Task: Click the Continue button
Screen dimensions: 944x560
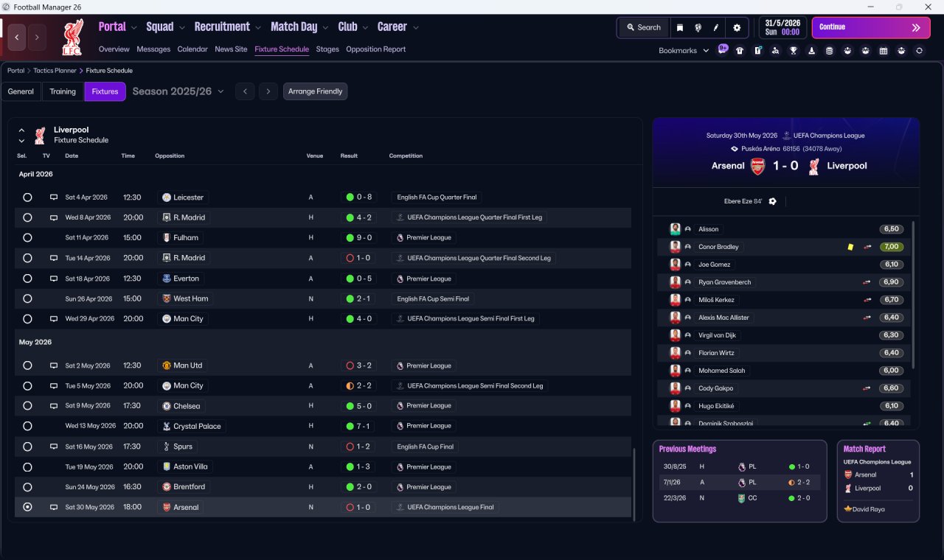Action: (x=871, y=27)
